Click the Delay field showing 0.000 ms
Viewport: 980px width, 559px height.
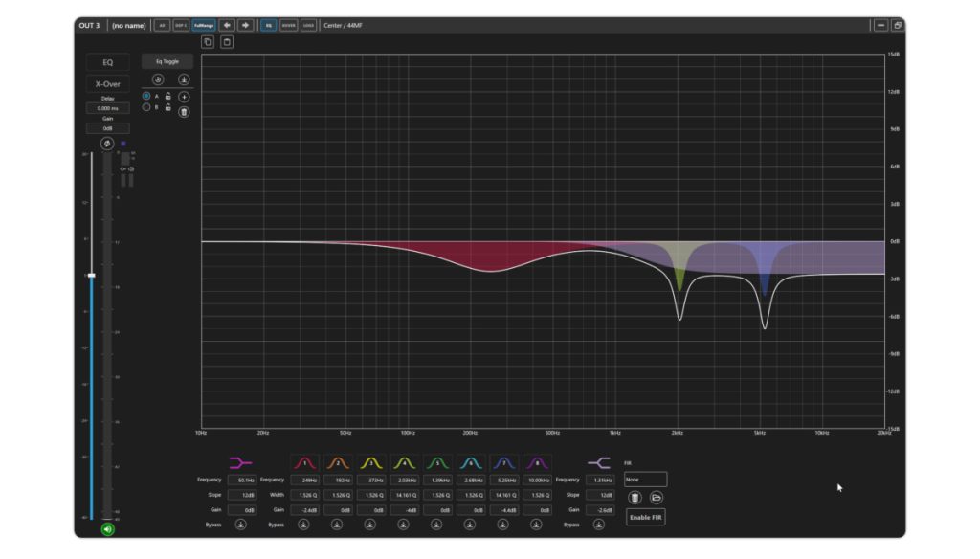pyautogui.click(x=107, y=108)
